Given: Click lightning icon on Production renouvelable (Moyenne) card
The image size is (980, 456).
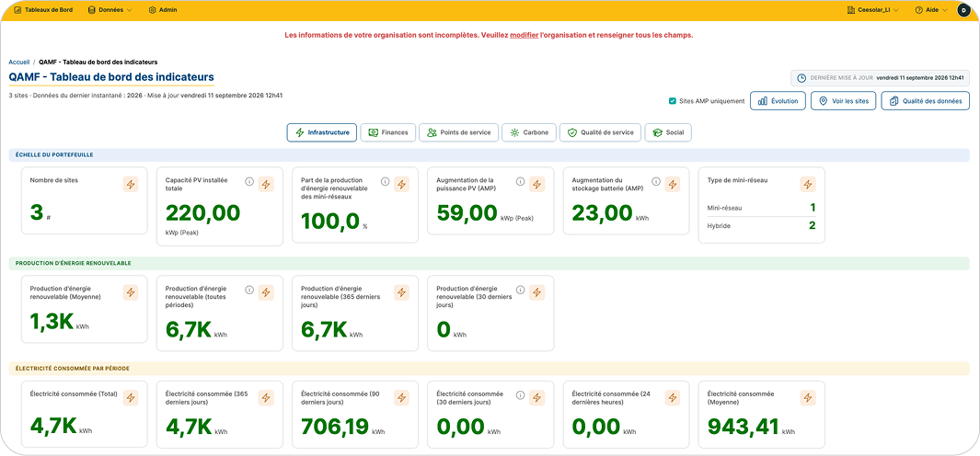Looking at the screenshot, I should click(x=131, y=292).
